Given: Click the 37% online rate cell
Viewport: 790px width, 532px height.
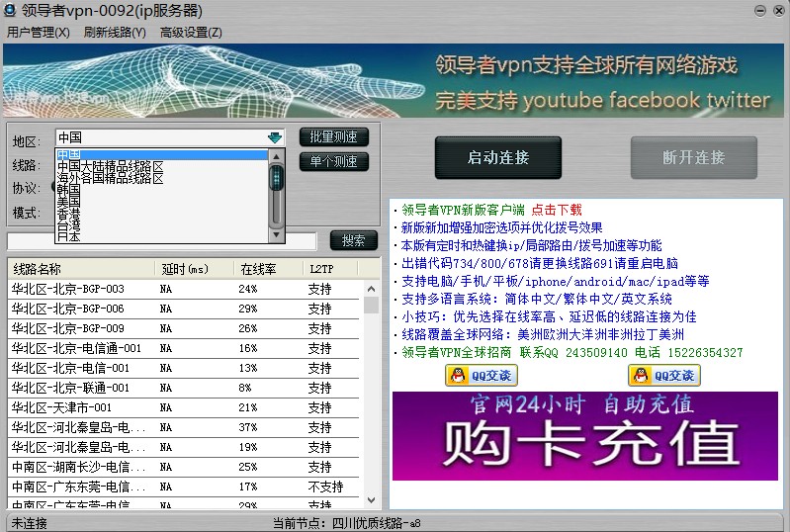Looking at the screenshot, I should pos(248,428).
